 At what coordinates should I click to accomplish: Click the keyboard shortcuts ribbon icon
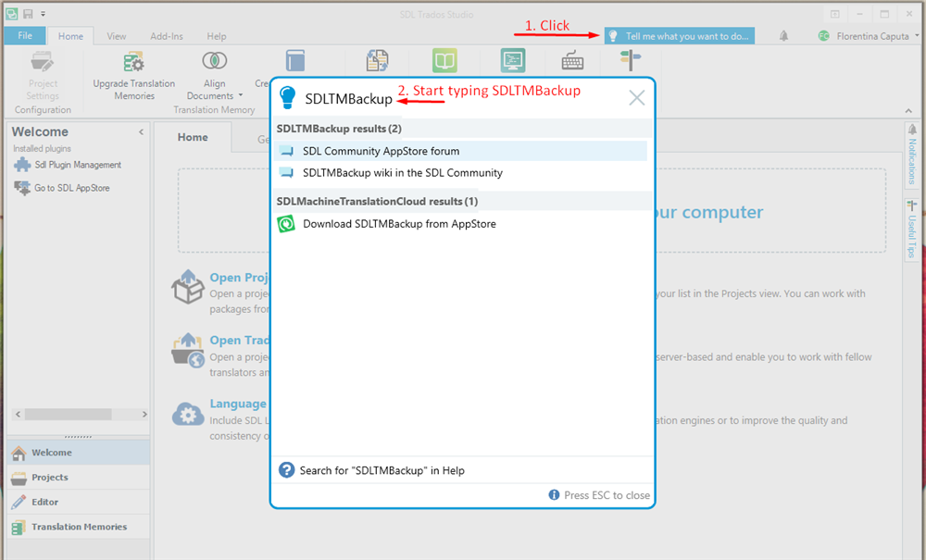572,61
